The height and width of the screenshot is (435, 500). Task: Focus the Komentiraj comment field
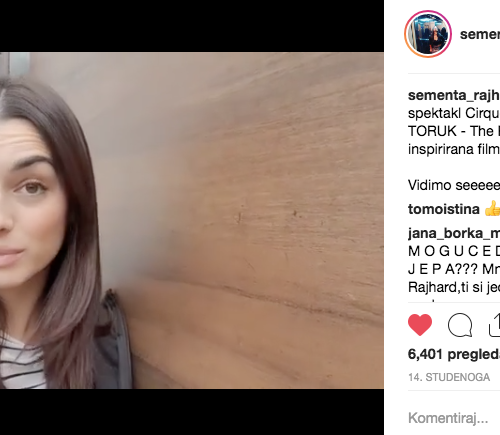(454, 418)
